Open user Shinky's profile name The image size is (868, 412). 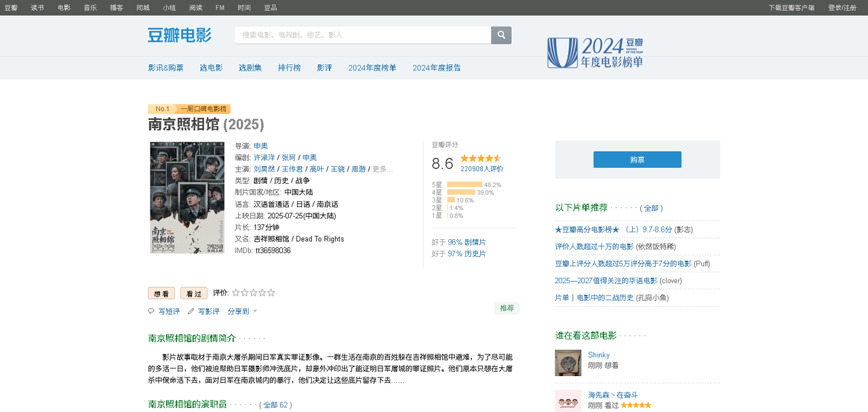[599, 355]
